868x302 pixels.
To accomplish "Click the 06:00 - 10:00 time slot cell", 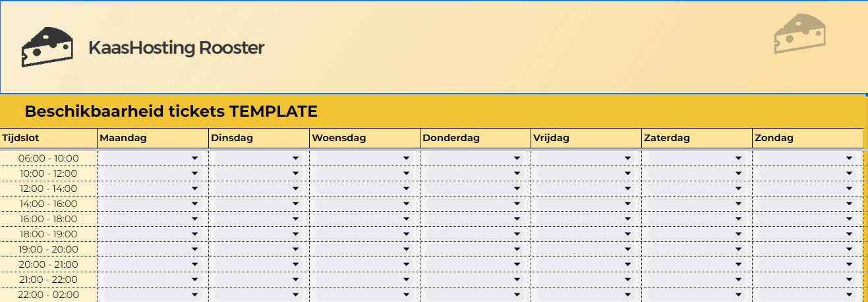I will coord(48,158).
